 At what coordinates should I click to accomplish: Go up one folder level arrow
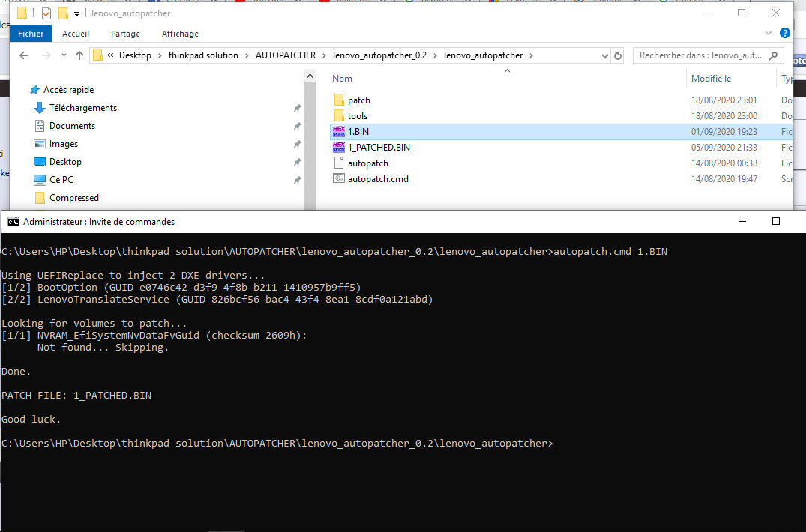79,55
